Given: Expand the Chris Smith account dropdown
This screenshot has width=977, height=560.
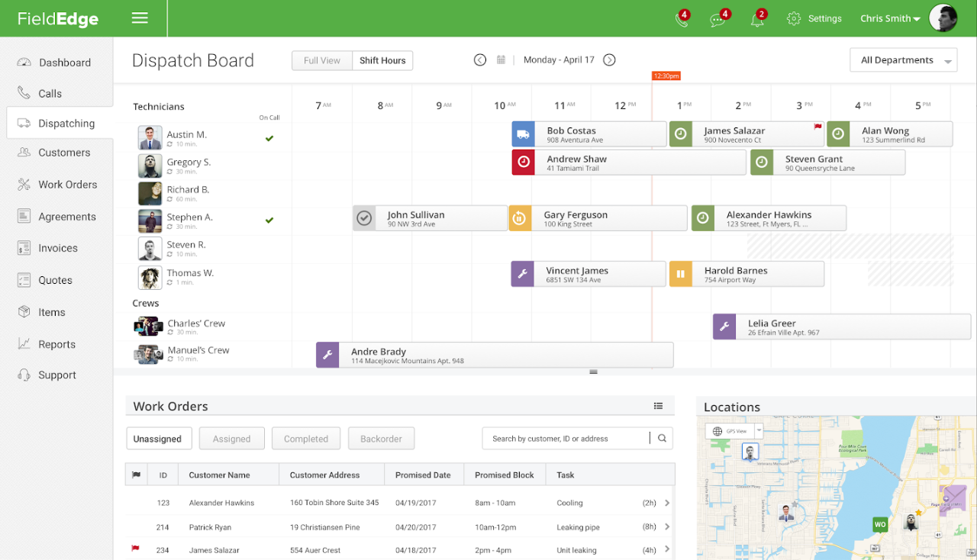Looking at the screenshot, I should (x=889, y=18).
